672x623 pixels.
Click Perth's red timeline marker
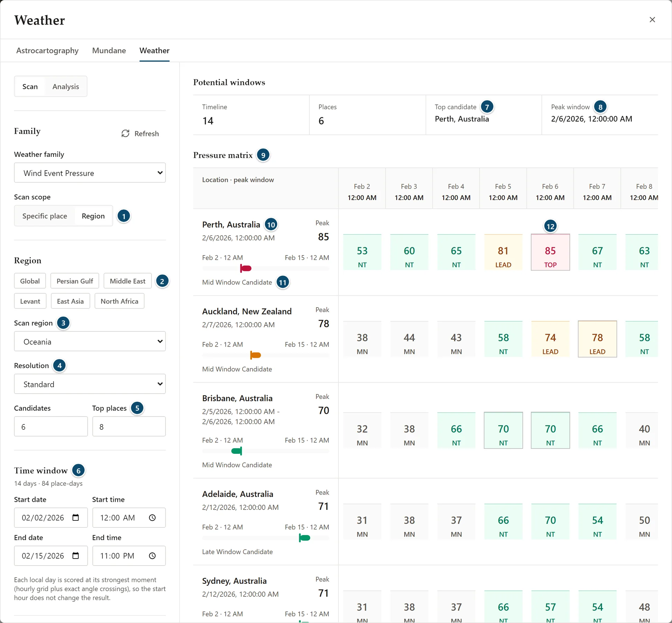click(246, 268)
